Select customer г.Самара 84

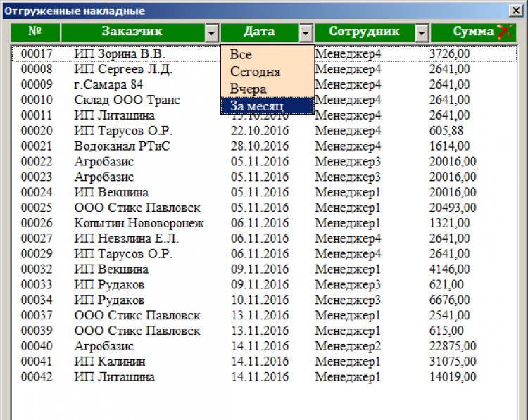(x=108, y=84)
